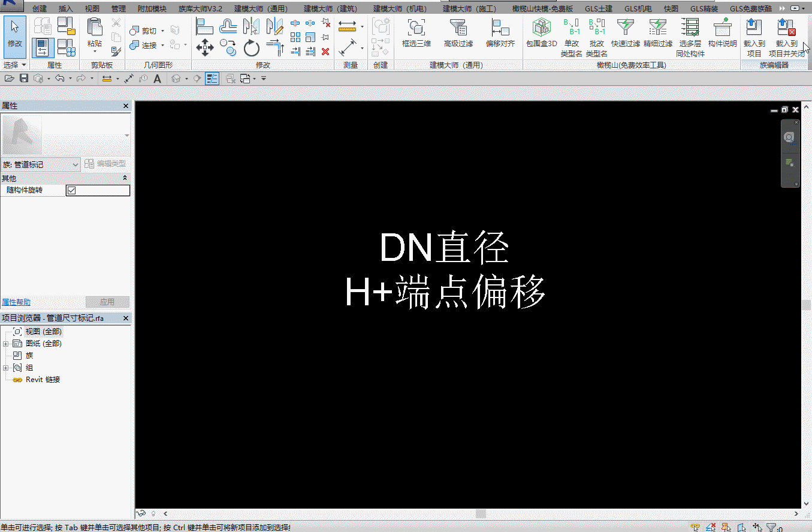Open the 附加模块 ribbon tab

click(152, 9)
